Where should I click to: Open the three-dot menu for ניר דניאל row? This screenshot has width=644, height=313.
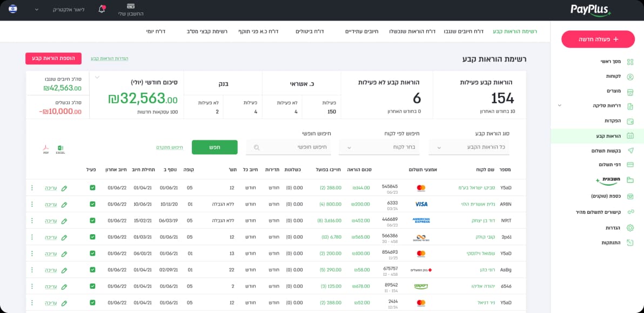(32, 303)
